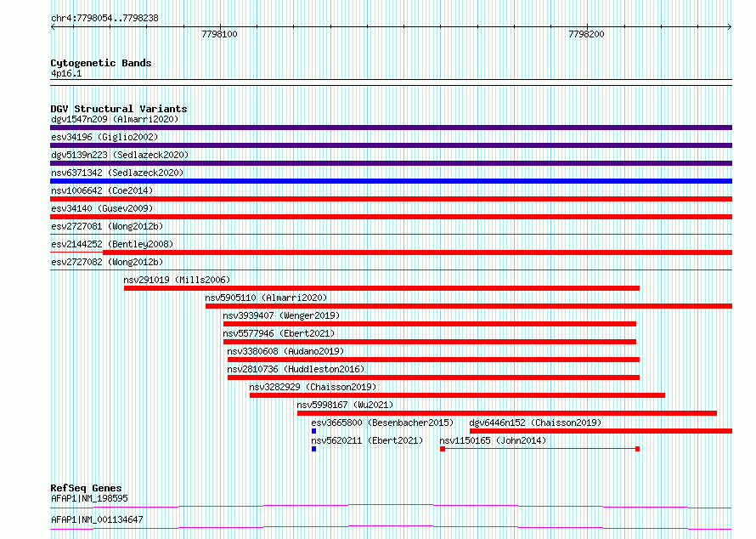
Task: Select the nsv6371342 Sedlazeck2020 blue bar
Action: coord(391,181)
